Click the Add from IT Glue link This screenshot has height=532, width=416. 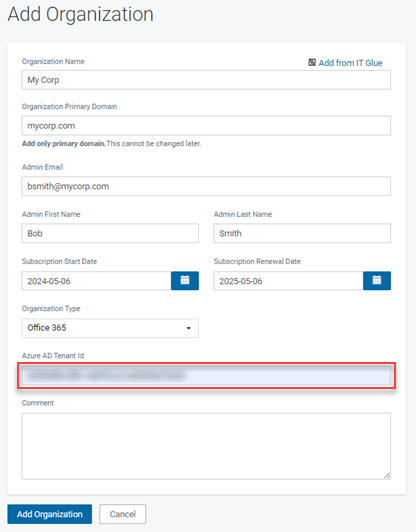pos(350,63)
